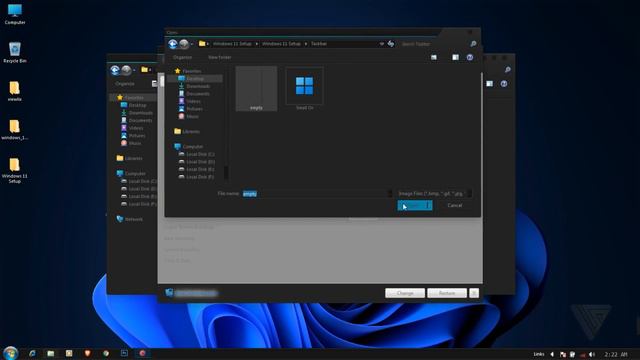Click search magnifier in rear Explorer window
Viewport: 640px width, 360px height.
pos(507,70)
